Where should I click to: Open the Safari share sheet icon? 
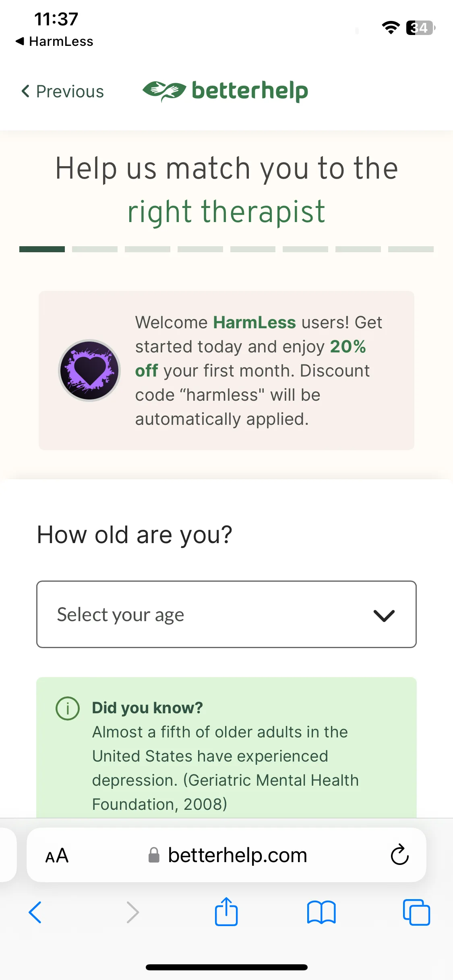pos(226,912)
